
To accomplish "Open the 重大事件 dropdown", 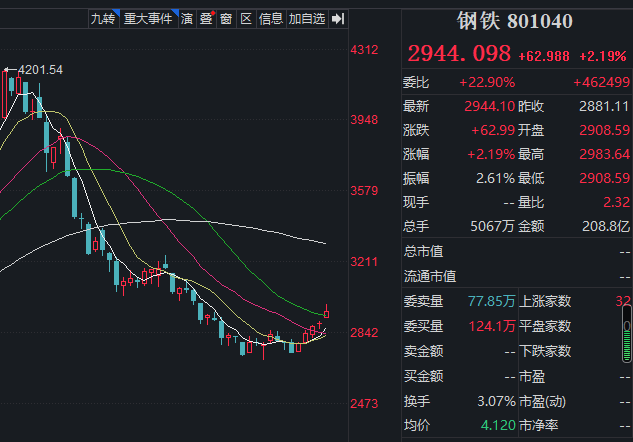I will (x=147, y=18).
